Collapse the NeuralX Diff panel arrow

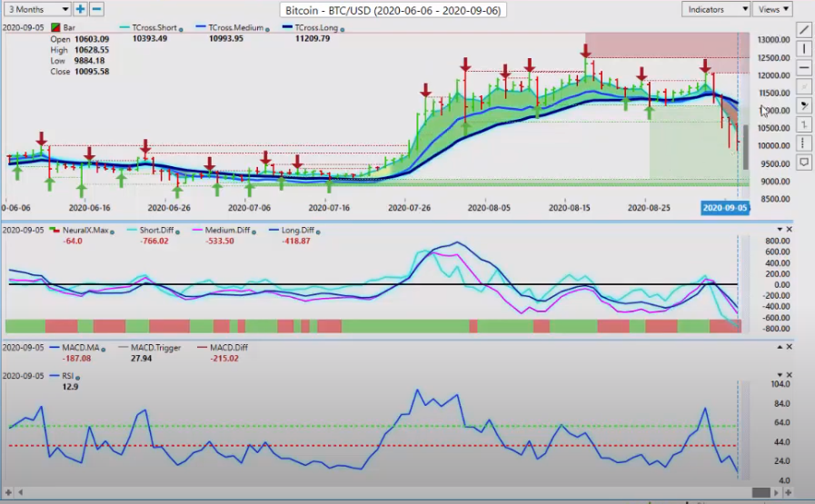pyautogui.click(x=780, y=229)
